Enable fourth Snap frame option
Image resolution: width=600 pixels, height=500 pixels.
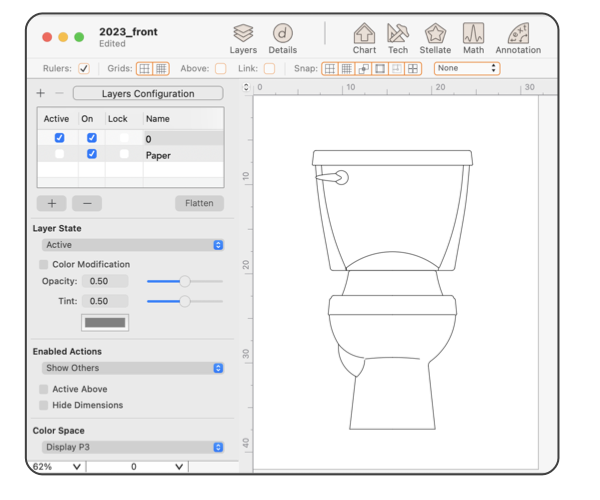[x=380, y=68]
